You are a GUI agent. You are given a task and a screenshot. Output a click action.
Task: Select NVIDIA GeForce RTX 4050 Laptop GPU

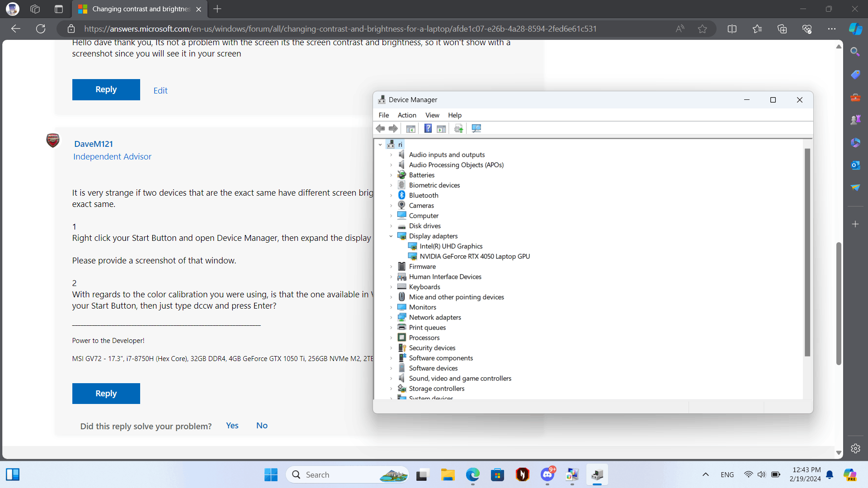(474, 256)
